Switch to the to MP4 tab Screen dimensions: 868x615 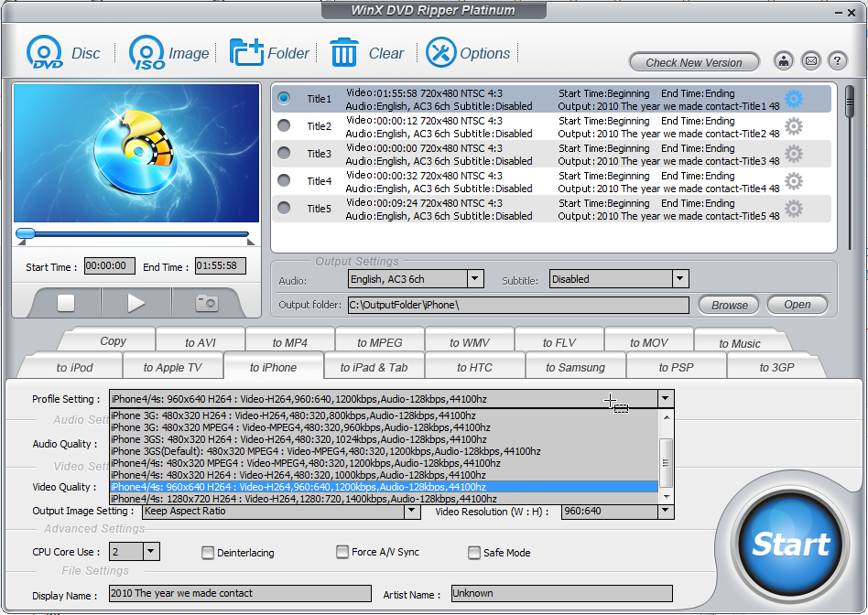(x=290, y=342)
